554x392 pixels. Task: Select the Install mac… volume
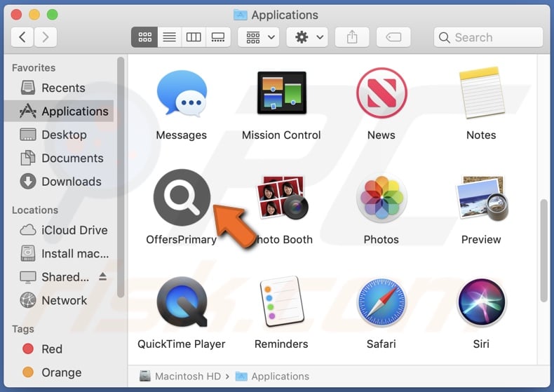[59, 254]
